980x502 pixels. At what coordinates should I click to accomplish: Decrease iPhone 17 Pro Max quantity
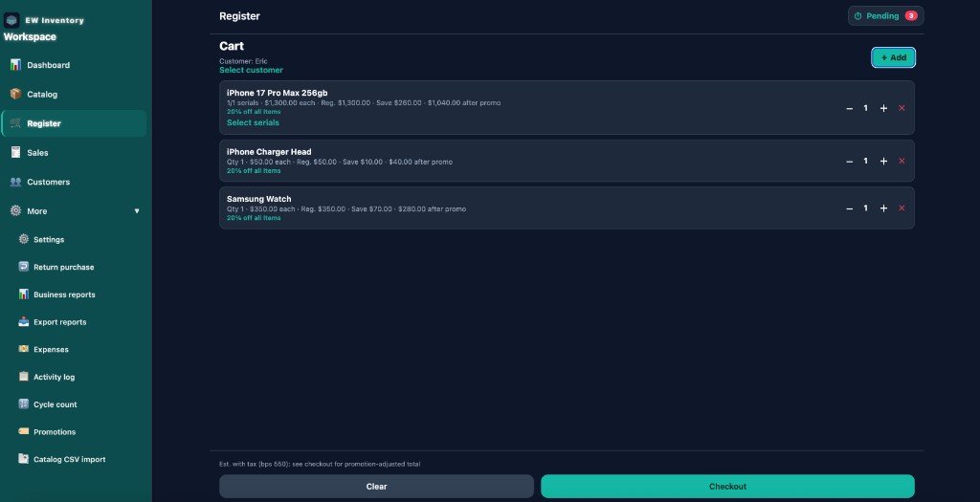point(850,109)
